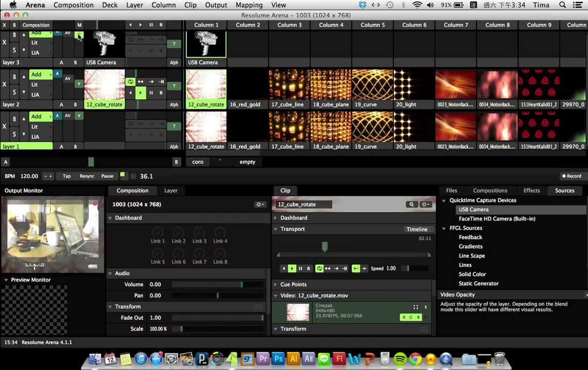Viewport: 588px width, 370px height.
Task: Click the clip search magnifier icon
Action: pos(411,205)
